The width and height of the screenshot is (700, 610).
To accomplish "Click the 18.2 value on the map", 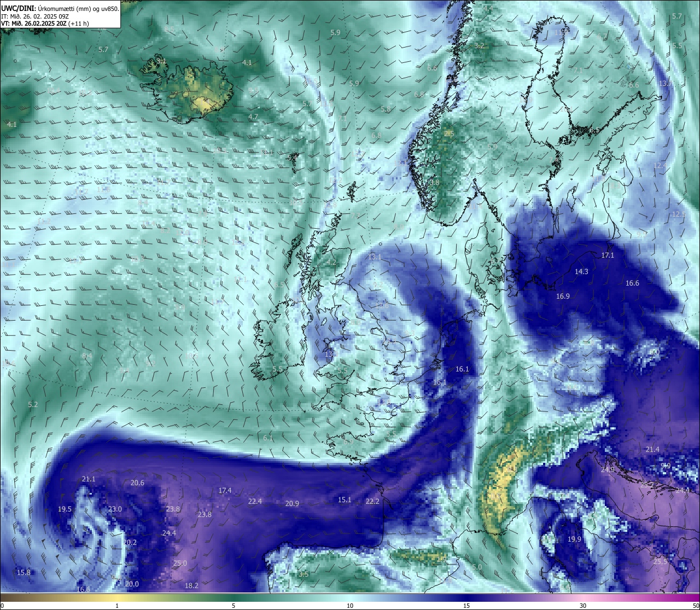I will click(191, 586).
